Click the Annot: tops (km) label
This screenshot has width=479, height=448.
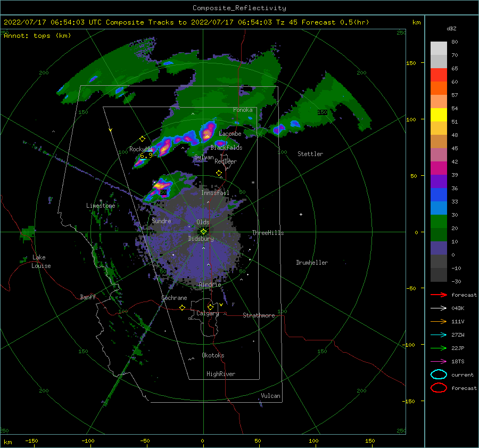[x=37, y=36]
